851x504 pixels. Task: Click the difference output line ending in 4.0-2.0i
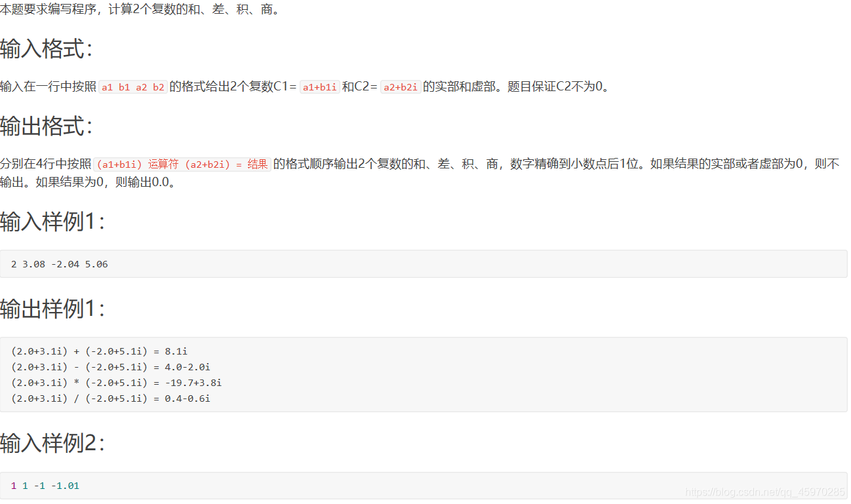point(111,367)
